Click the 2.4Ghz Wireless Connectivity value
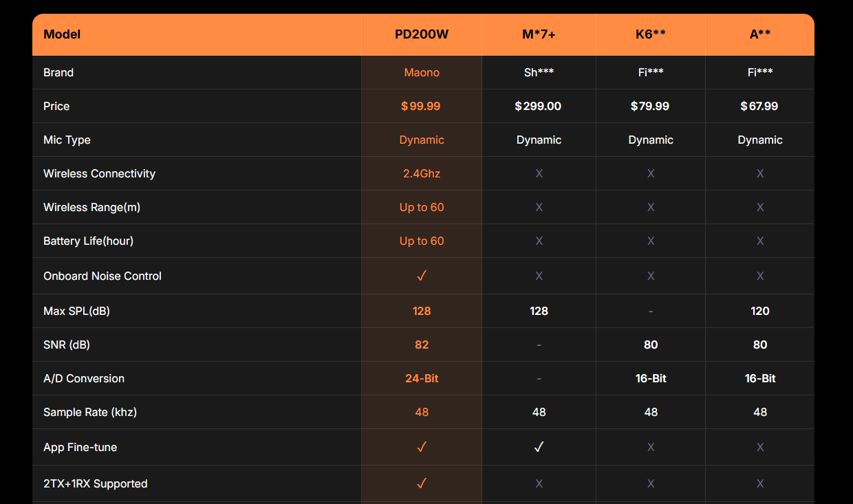 (x=422, y=173)
